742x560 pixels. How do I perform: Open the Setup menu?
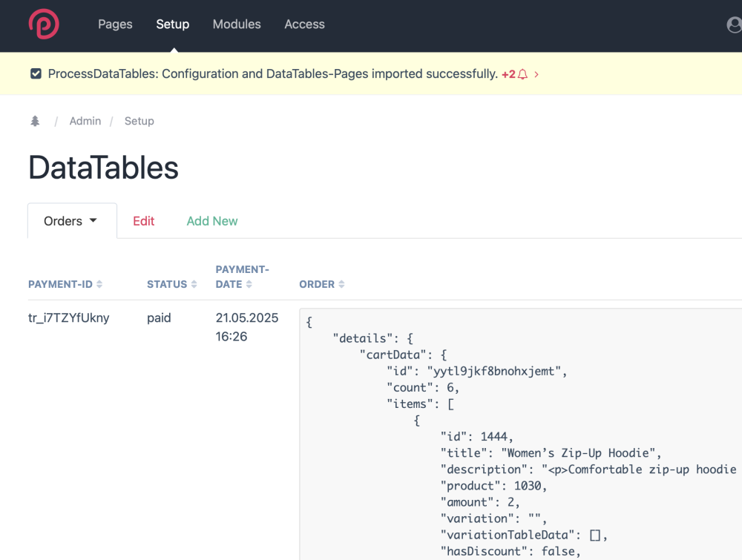coord(172,24)
